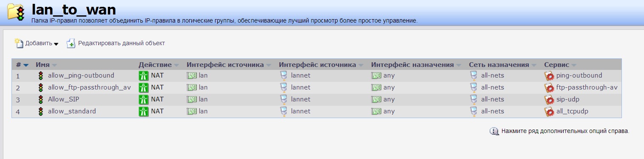Click all-nets in the Allow_SIP row

[493, 99]
